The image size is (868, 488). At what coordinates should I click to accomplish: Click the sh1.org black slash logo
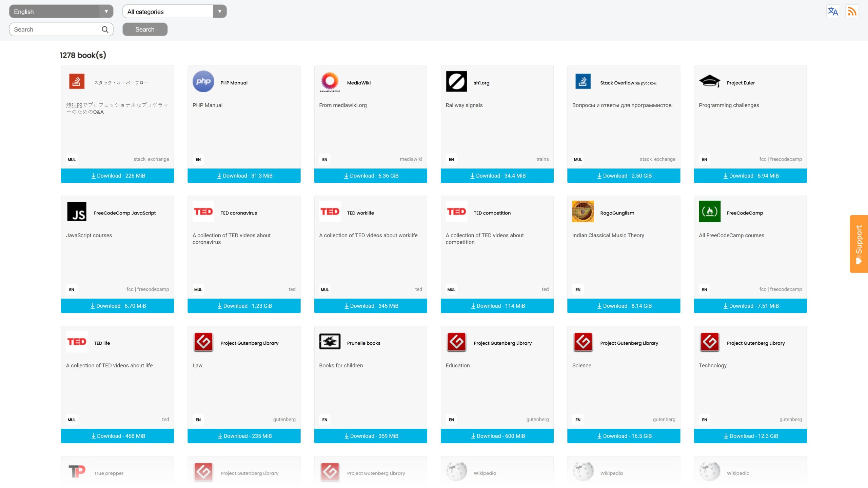[456, 81]
